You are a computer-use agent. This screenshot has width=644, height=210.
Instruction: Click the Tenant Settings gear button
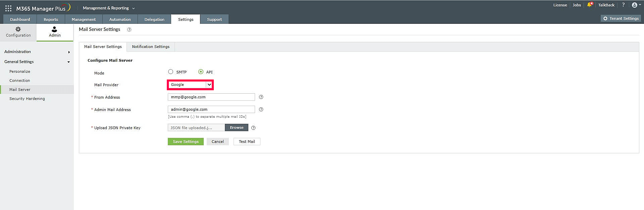point(621,18)
